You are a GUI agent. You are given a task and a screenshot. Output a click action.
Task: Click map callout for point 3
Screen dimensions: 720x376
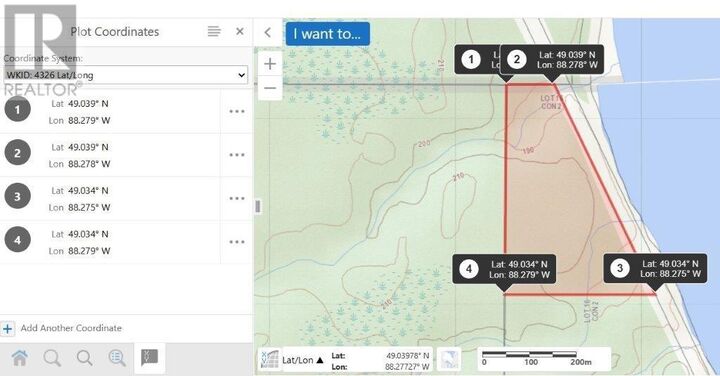655,269
